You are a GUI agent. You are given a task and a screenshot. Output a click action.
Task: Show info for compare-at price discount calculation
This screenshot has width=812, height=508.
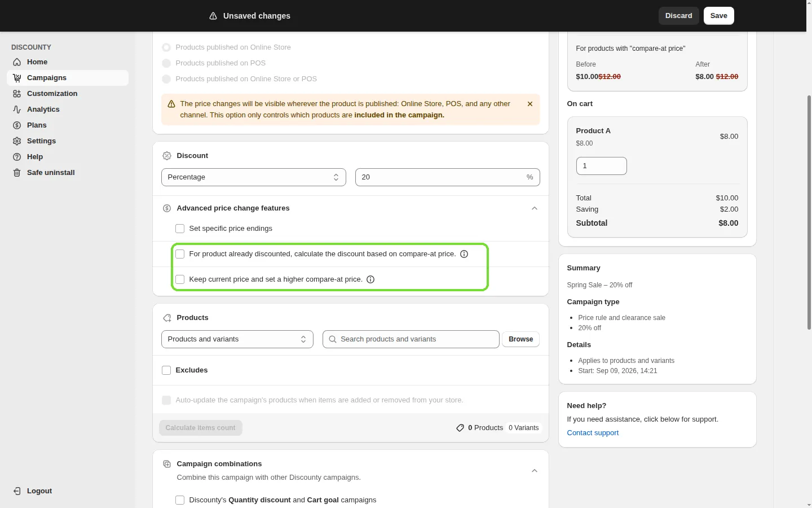pos(464,254)
